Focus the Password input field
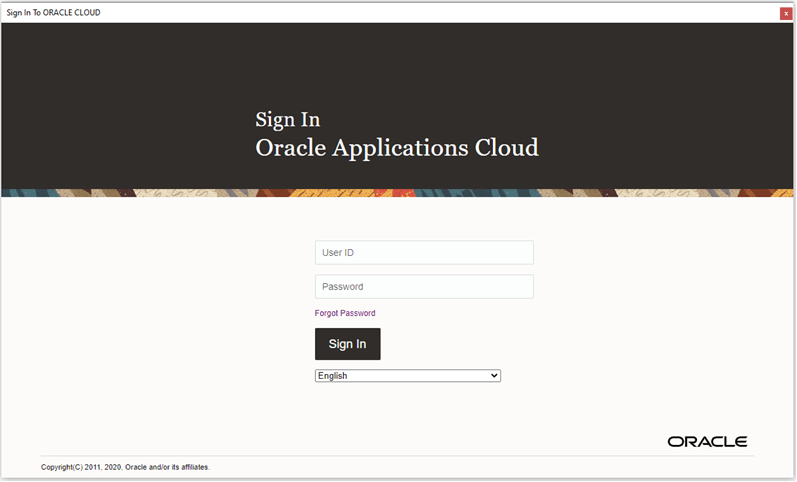 [424, 286]
